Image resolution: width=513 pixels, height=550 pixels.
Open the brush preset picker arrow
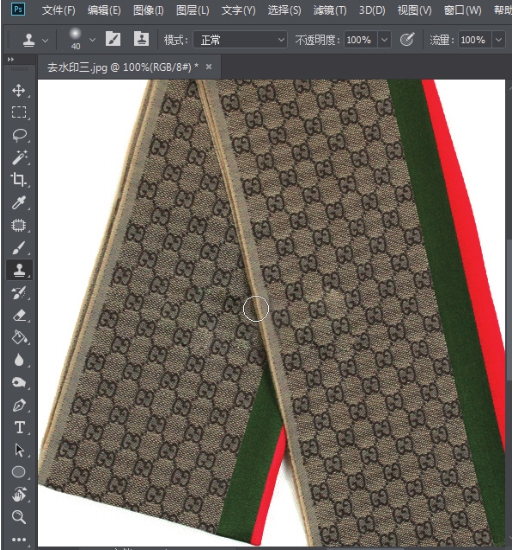92,40
